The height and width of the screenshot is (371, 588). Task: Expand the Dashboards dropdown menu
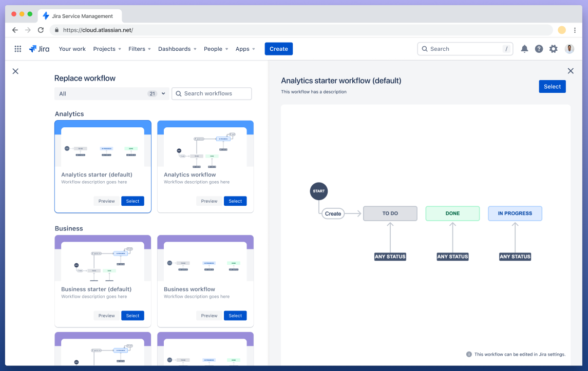tap(177, 49)
